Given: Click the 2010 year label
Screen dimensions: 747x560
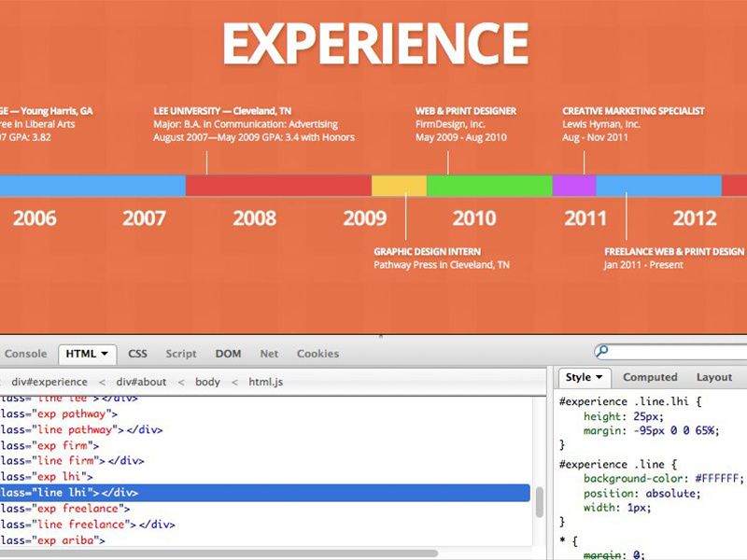Looking at the screenshot, I should (474, 218).
